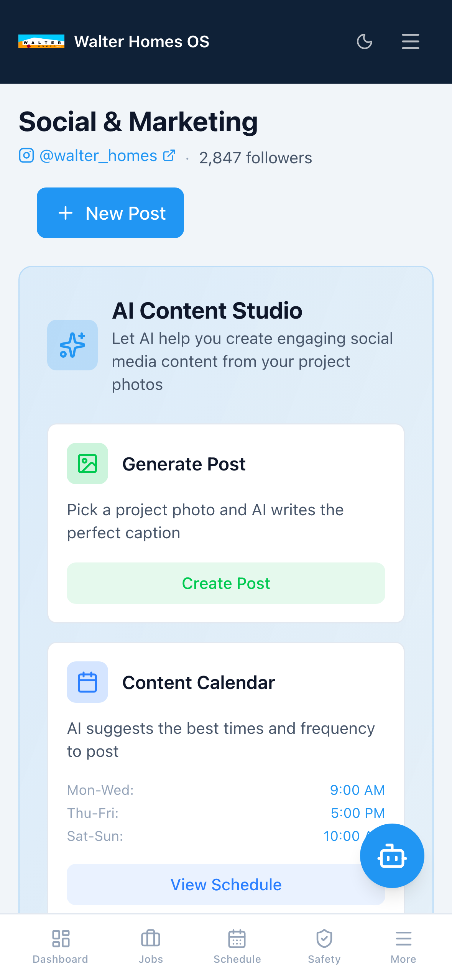The height and width of the screenshot is (980, 452).
Task: Click the Content Calendar calendar icon
Action: 87,682
